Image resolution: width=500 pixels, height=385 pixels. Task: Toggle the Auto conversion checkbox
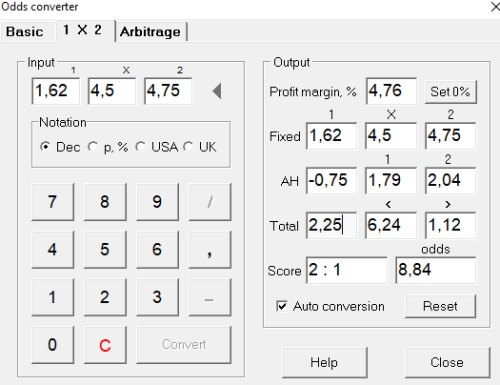282,306
